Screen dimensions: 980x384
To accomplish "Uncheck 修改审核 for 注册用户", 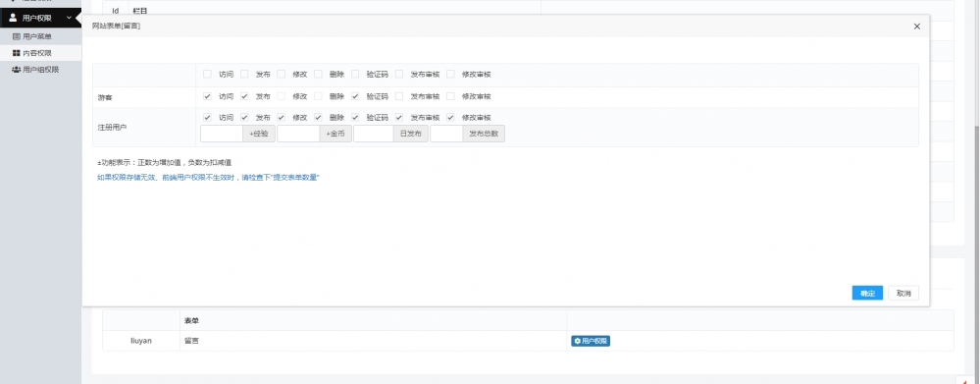I will tap(450, 118).
